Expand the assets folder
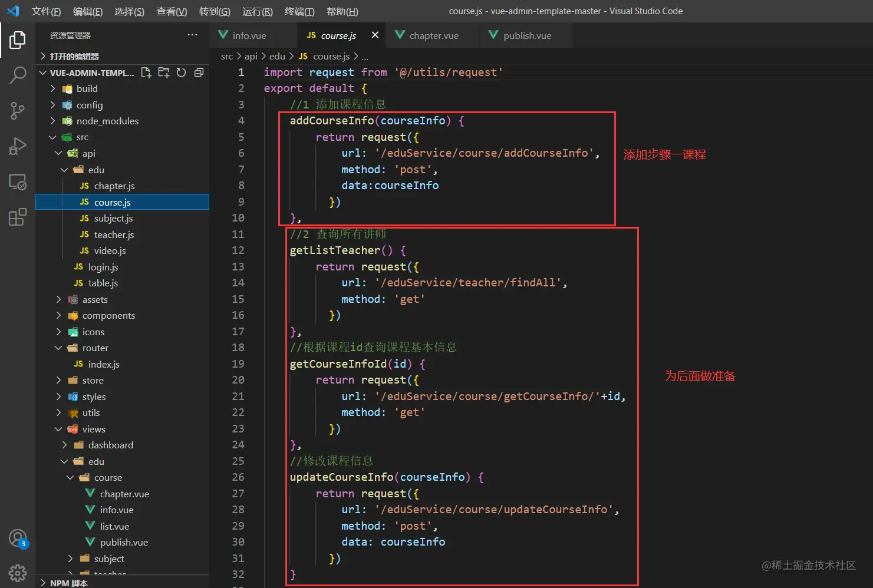This screenshot has height=588, width=873. tap(122, 299)
